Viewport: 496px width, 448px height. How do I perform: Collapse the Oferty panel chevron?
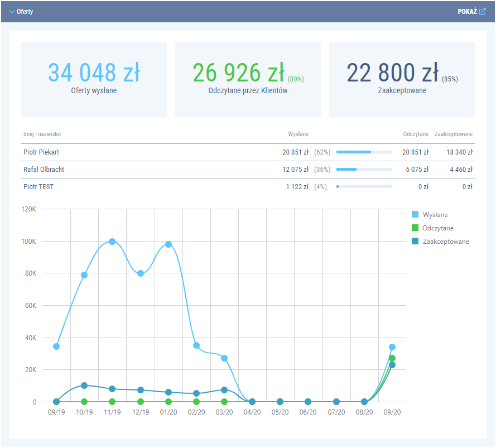(x=12, y=11)
